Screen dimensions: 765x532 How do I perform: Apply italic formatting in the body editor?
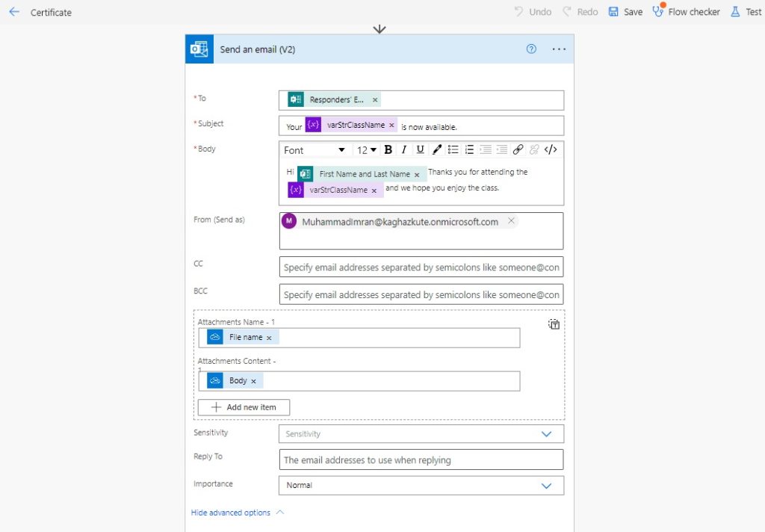click(404, 149)
